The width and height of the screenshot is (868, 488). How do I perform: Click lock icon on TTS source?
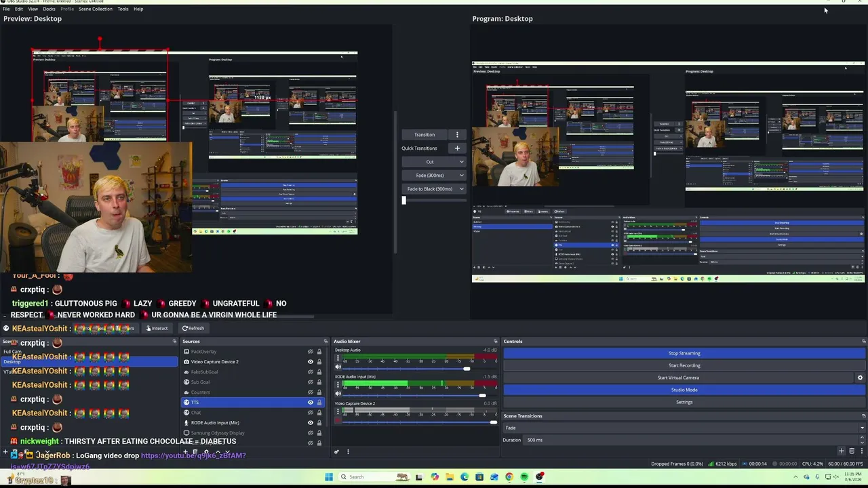(x=319, y=403)
